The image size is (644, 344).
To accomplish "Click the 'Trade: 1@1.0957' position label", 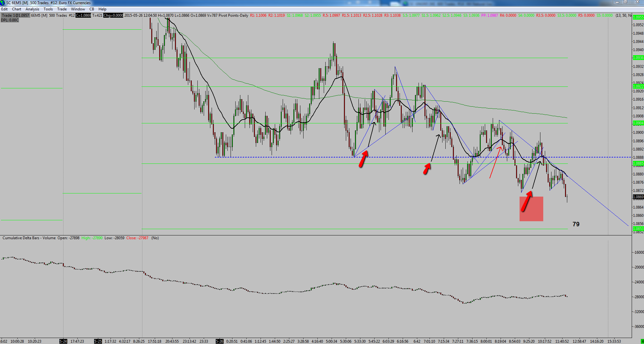I will (x=15, y=15).
